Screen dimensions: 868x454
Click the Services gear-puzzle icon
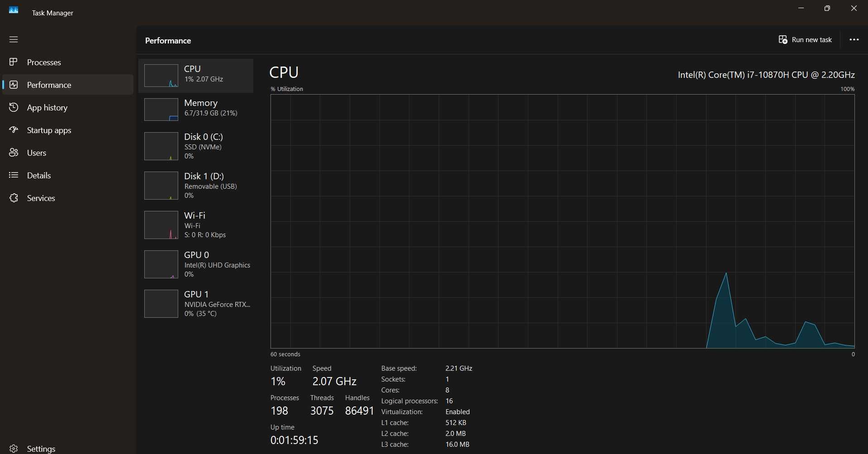[14, 198]
